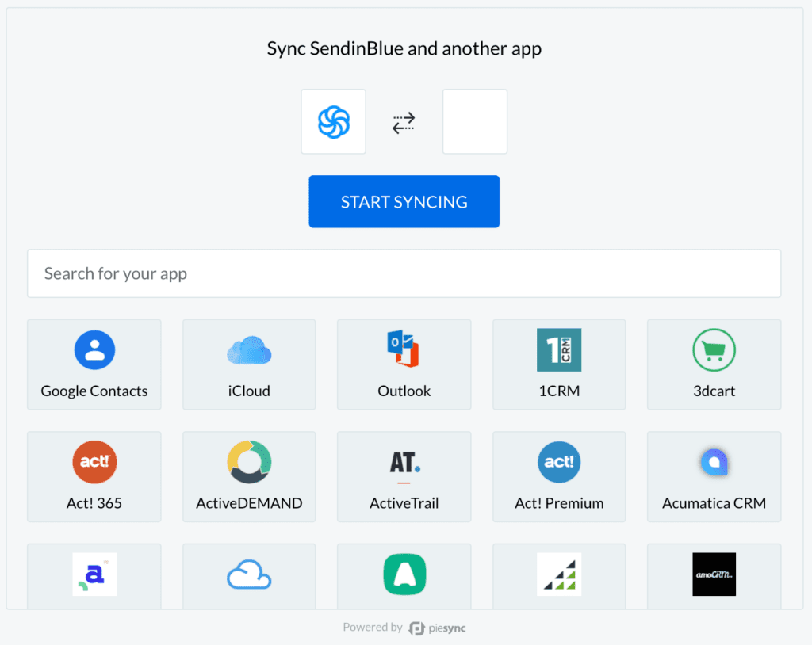Viewport: 812px width, 645px height.
Task: Pick the Outlook app icon
Action: click(404, 349)
